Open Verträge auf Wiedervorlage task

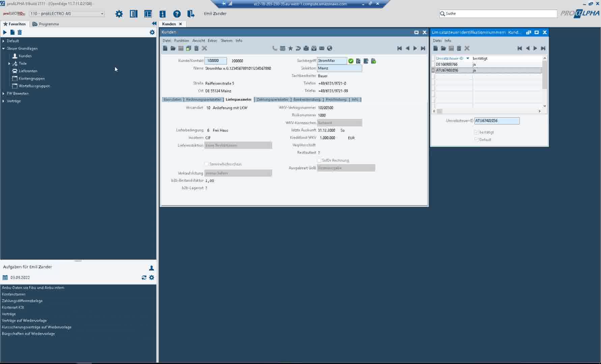pos(24,321)
